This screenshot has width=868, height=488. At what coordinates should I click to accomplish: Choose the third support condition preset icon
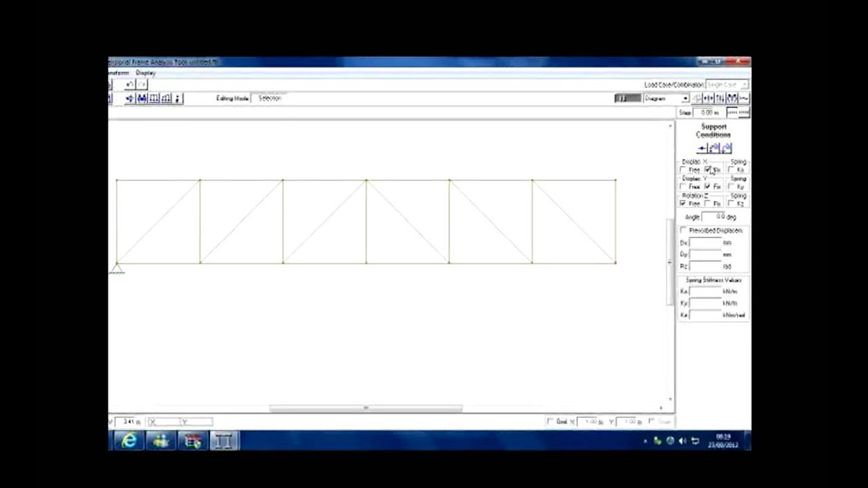pyautogui.click(x=726, y=148)
